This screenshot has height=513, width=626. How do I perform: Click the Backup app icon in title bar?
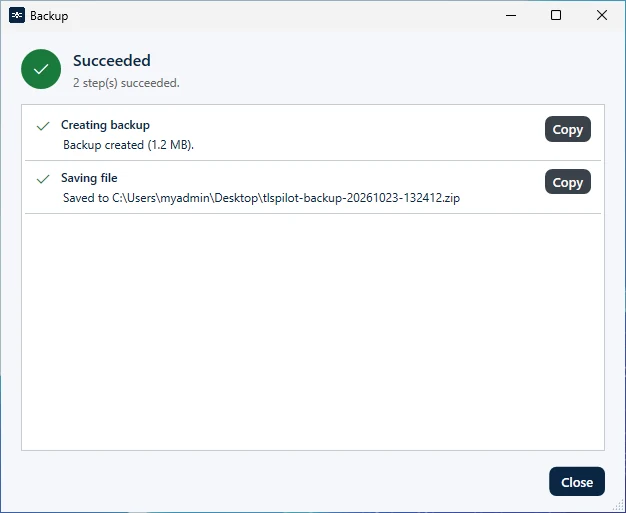click(x=17, y=15)
